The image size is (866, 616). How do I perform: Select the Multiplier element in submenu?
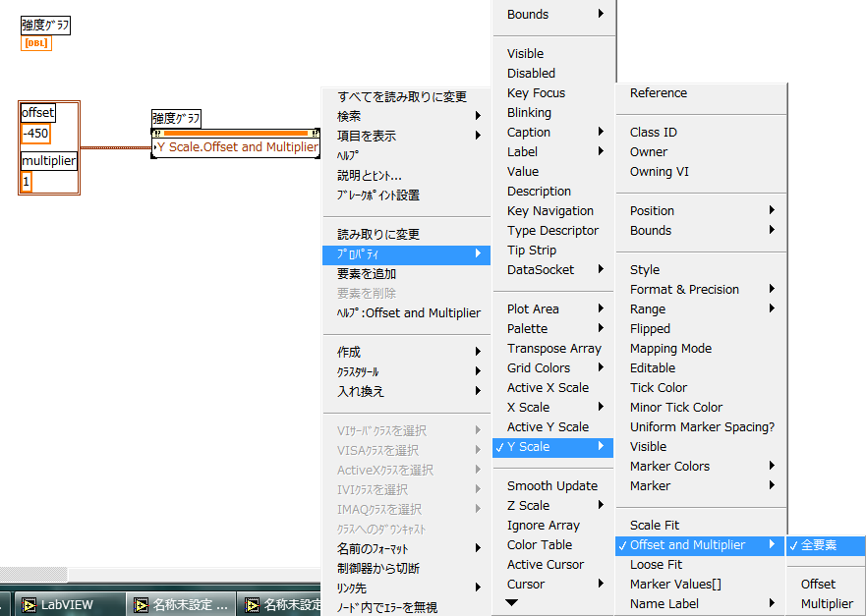(x=826, y=604)
